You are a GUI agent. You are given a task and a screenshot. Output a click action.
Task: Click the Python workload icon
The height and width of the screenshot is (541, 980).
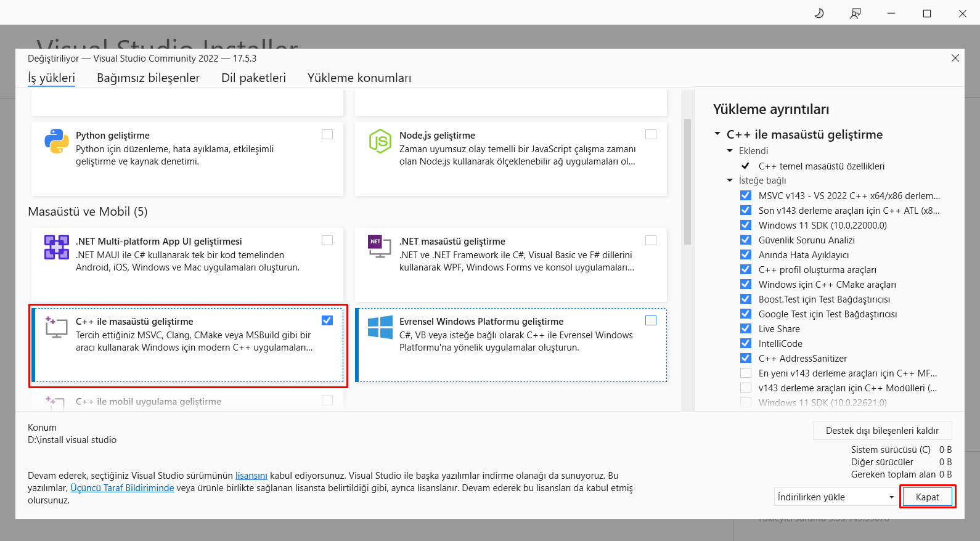point(57,141)
